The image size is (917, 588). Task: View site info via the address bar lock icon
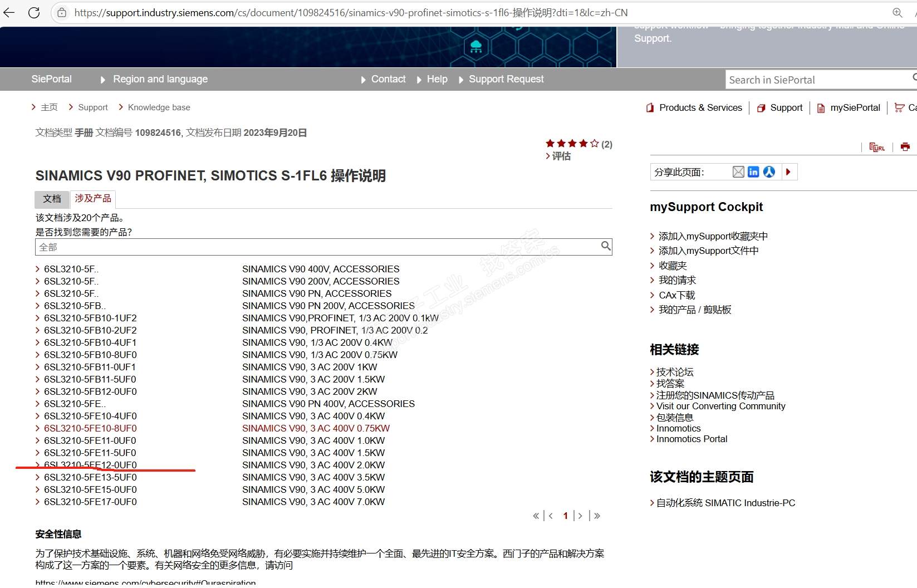point(62,12)
